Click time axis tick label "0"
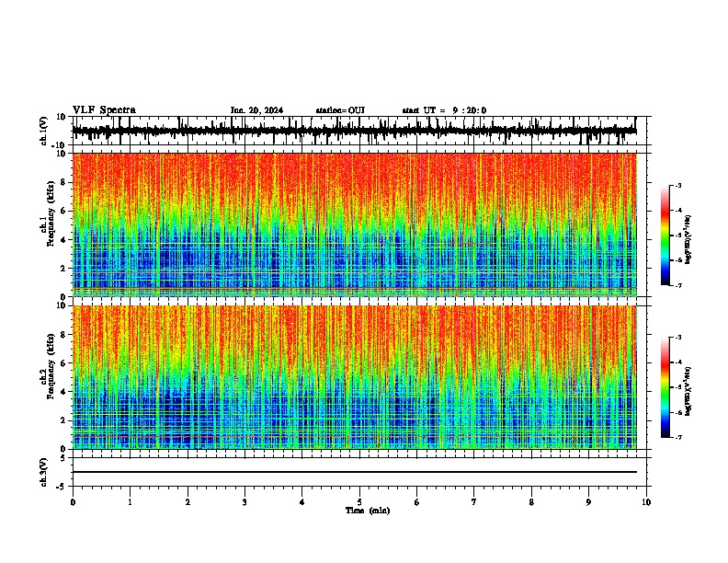728x563 pixels. tap(73, 502)
